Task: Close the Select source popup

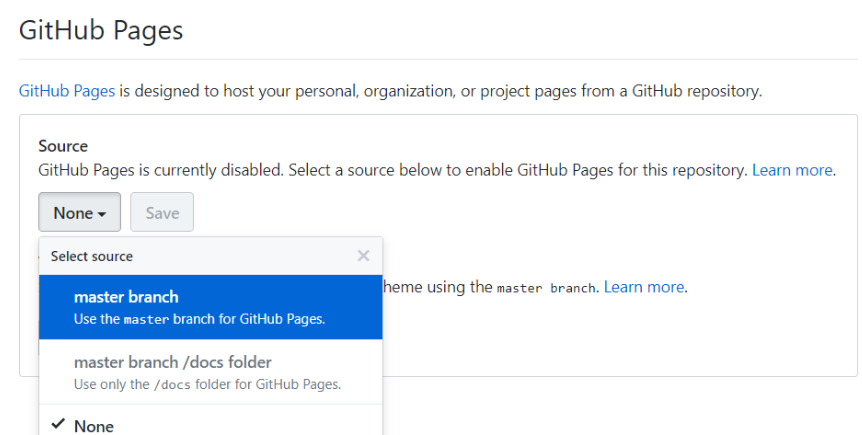Action: click(x=363, y=256)
